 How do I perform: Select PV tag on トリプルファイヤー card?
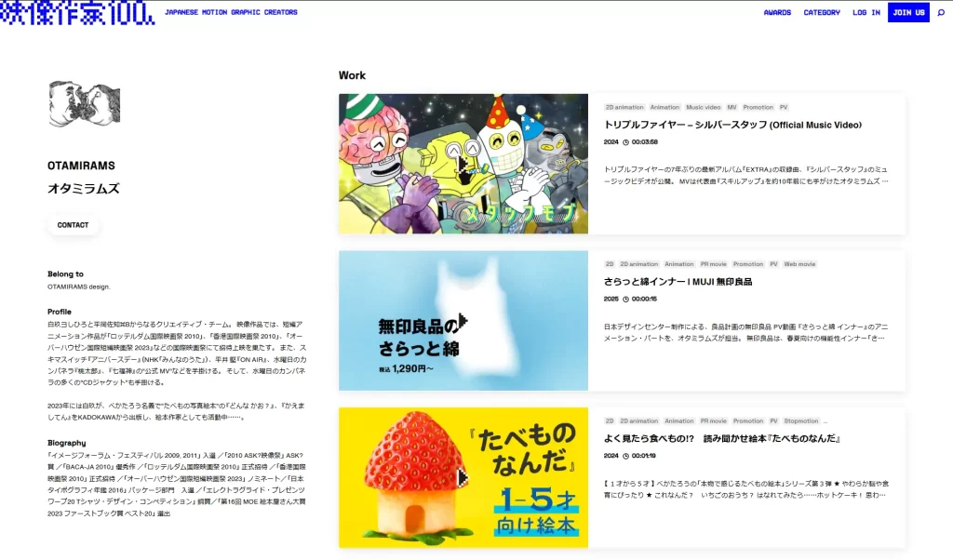[x=784, y=108]
